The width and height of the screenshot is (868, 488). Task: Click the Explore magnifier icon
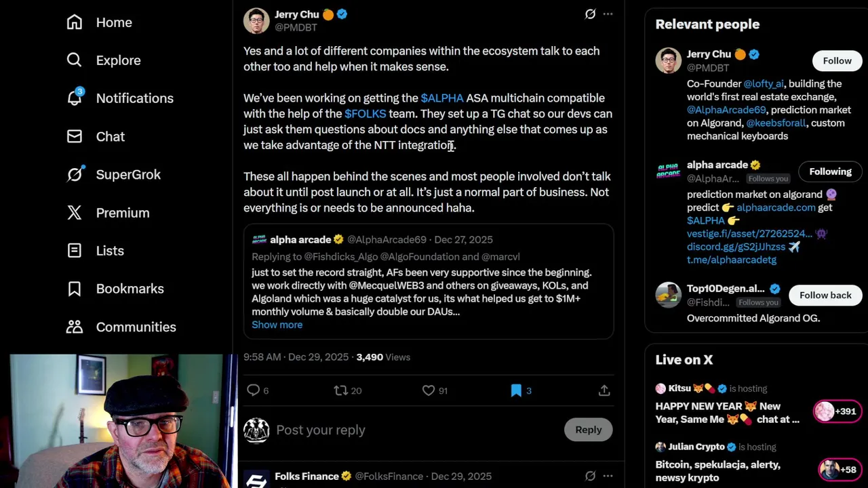tap(75, 60)
